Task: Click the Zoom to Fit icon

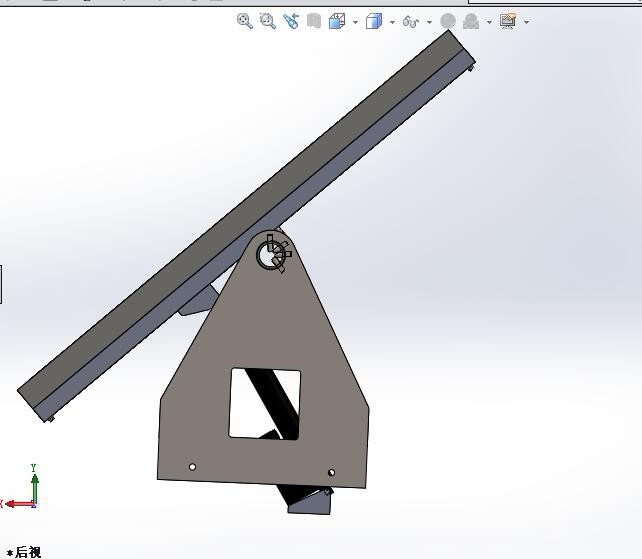Action: [244, 21]
